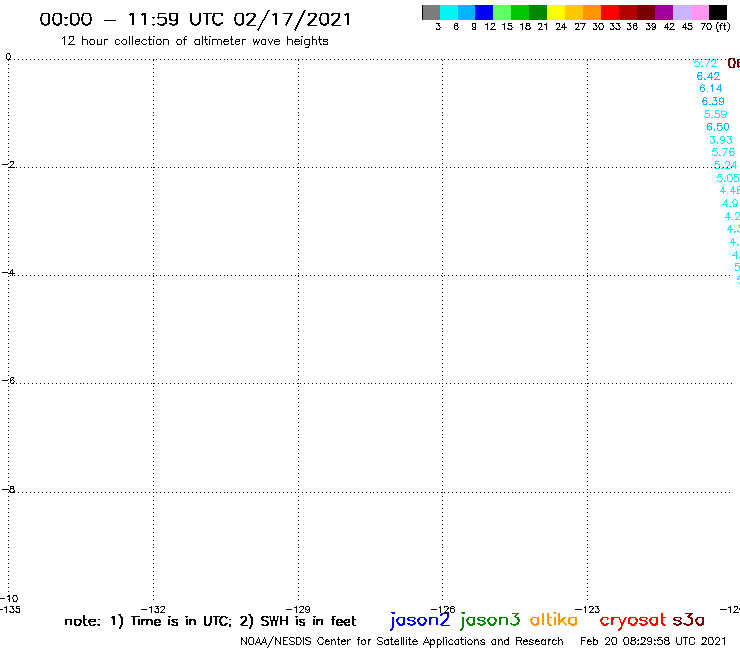Click the altika satellite label
This screenshot has width=740, height=650.
point(554,619)
